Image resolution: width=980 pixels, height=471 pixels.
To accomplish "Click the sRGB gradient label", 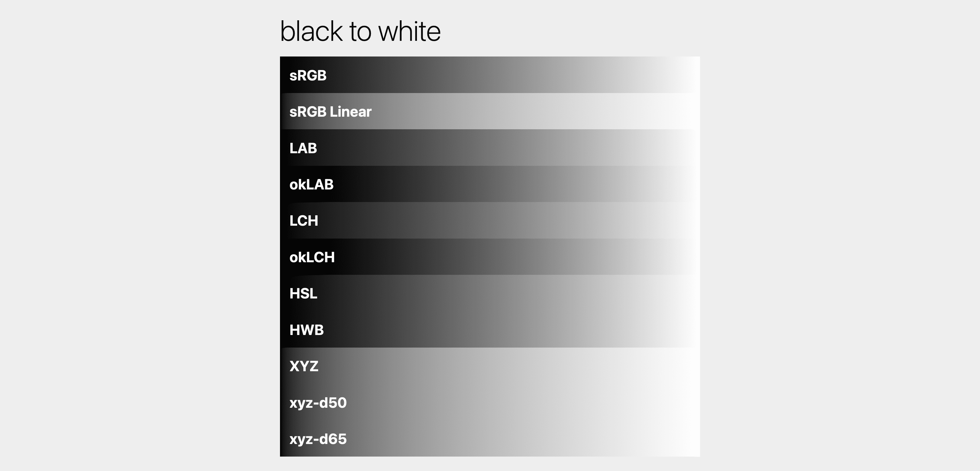I will (x=308, y=75).
